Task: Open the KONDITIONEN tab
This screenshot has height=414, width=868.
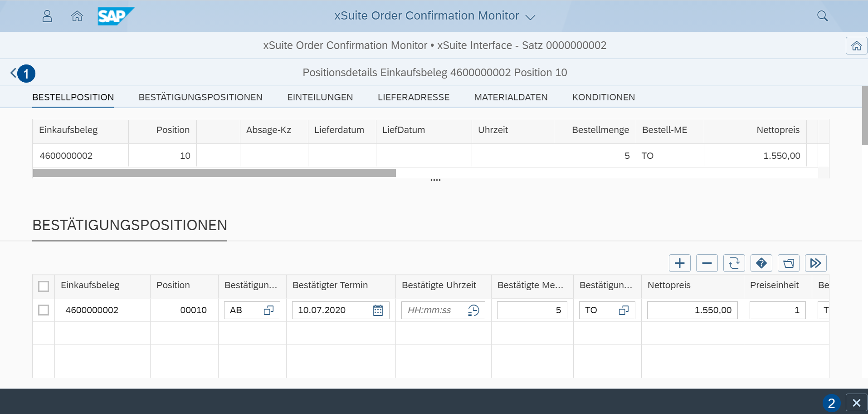Action: point(603,97)
